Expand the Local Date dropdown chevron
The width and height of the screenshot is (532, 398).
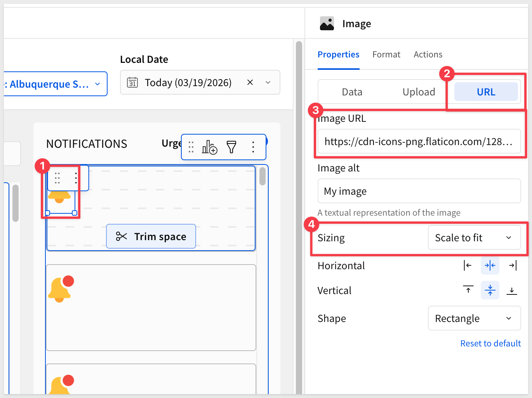click(268, 82)
